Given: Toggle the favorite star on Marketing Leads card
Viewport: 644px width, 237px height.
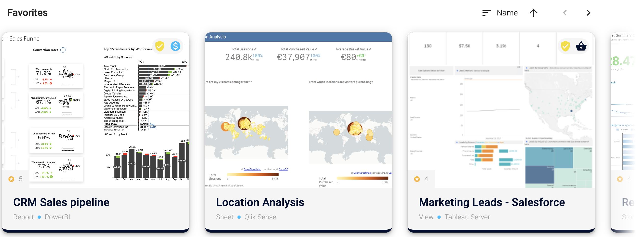Looking at the screenshot, I should click(417, 179).
